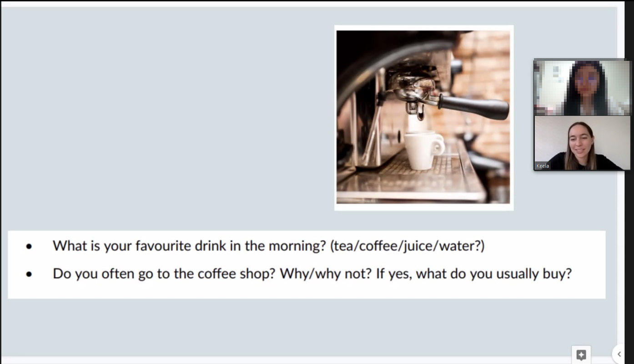
Task: Click blank space below questions text box
Action: pyautogui.click(x=305, y=325)
